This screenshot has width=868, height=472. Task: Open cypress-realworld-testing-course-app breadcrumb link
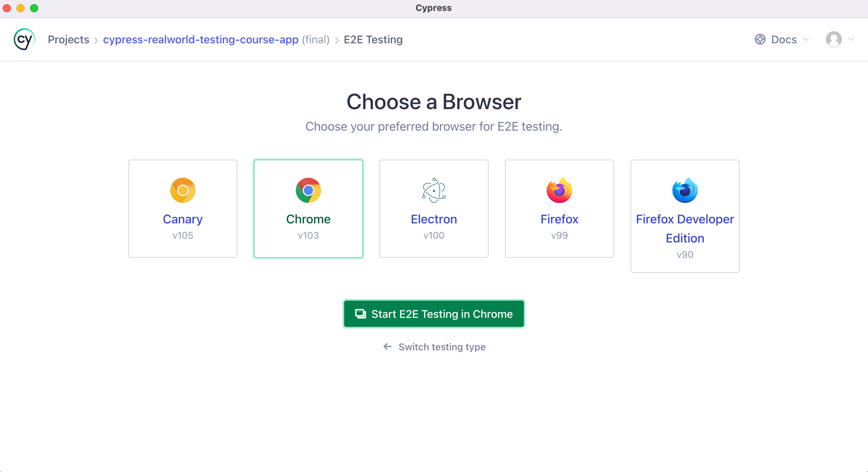[x=201, y=39]
